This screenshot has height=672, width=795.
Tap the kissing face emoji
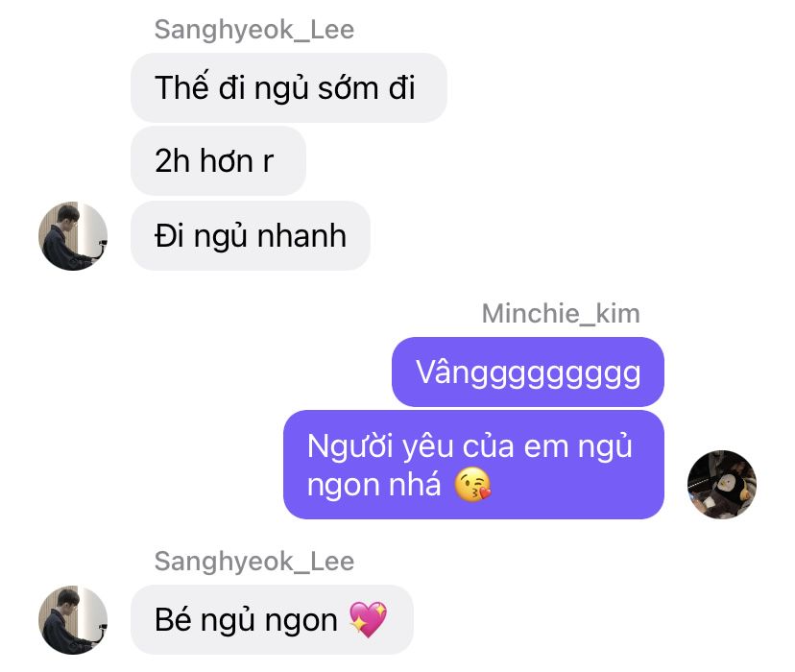tap(472, 485)
